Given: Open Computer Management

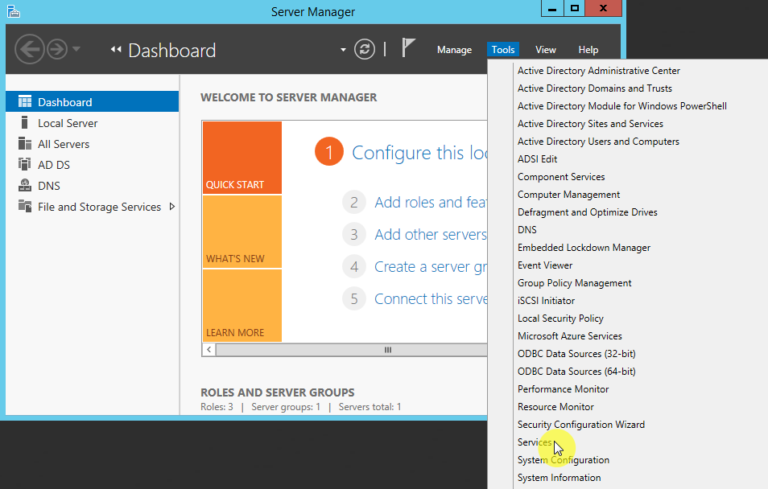Looking at the screenshot, I should [569, 195].
